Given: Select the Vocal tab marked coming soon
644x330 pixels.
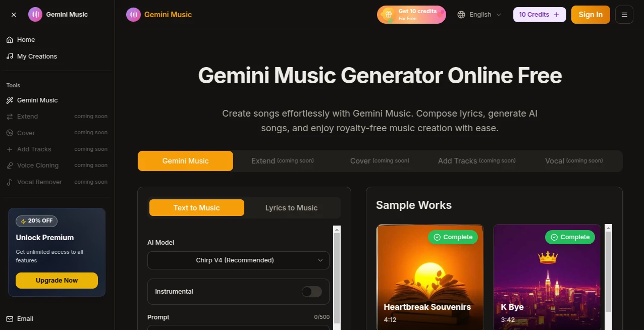Looking at the screenshot, I should pos(573,160).
